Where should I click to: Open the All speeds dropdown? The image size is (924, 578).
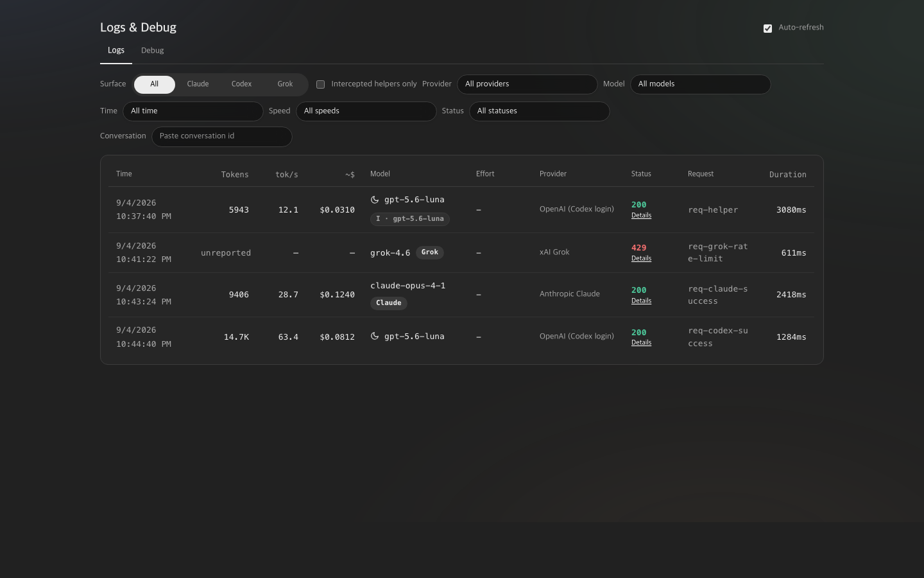pos(366,111)
